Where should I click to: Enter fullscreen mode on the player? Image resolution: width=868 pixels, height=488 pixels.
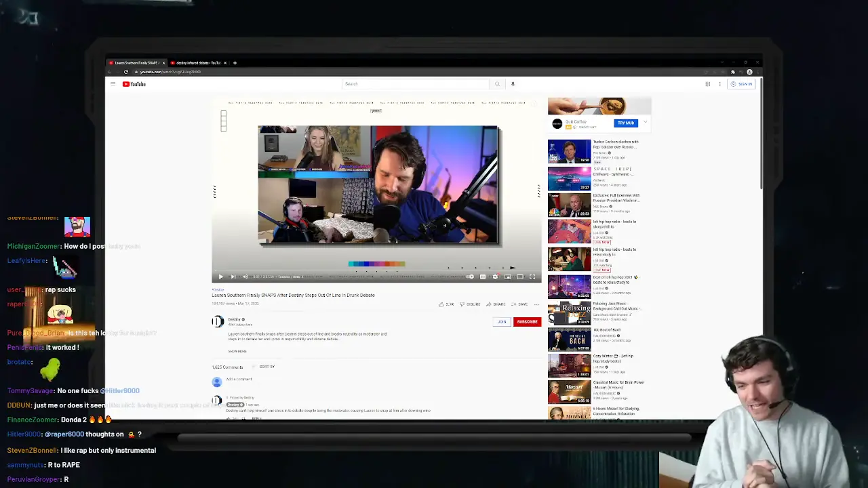(532, 277)
